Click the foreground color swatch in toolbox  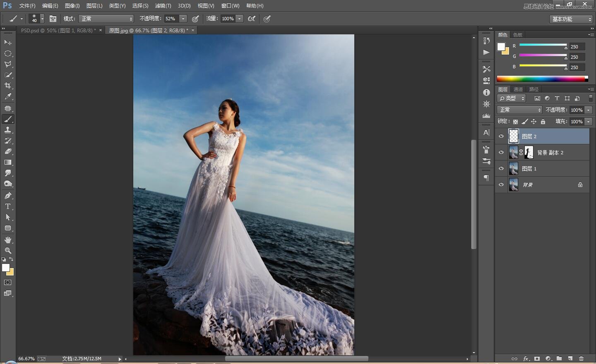point(5,268)
